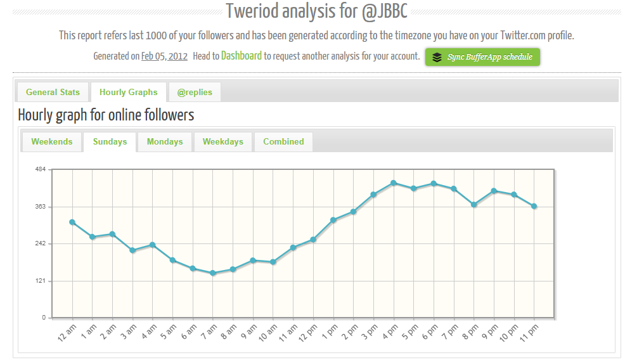The width and height of the screenshot is (644, 362).
Task: Select the Sundays graph tab
Action: point(110,141)
